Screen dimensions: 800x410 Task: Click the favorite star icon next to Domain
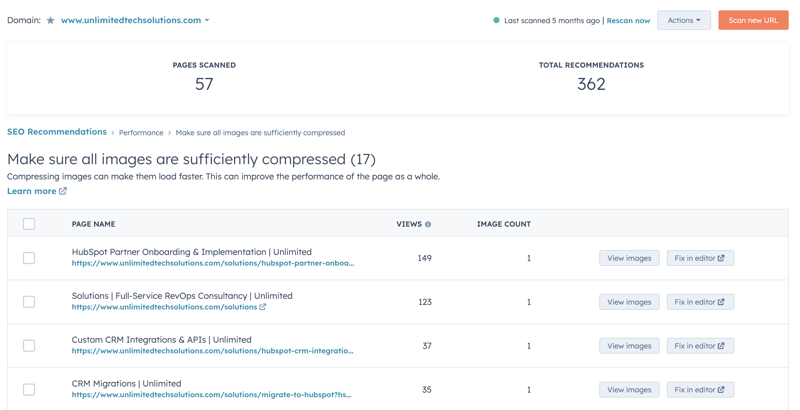[51, 20]
